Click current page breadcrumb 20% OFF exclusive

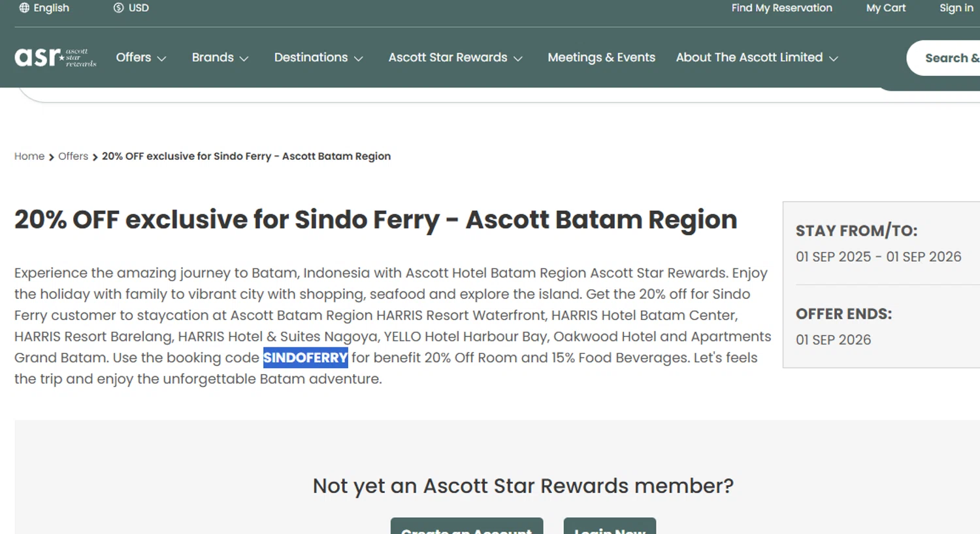tap(246, 156)
